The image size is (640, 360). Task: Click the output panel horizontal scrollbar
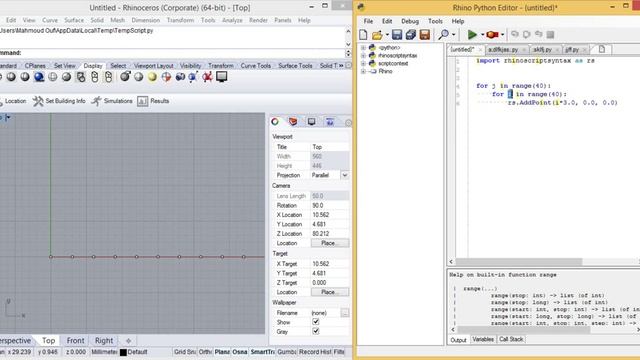[524, 329]
